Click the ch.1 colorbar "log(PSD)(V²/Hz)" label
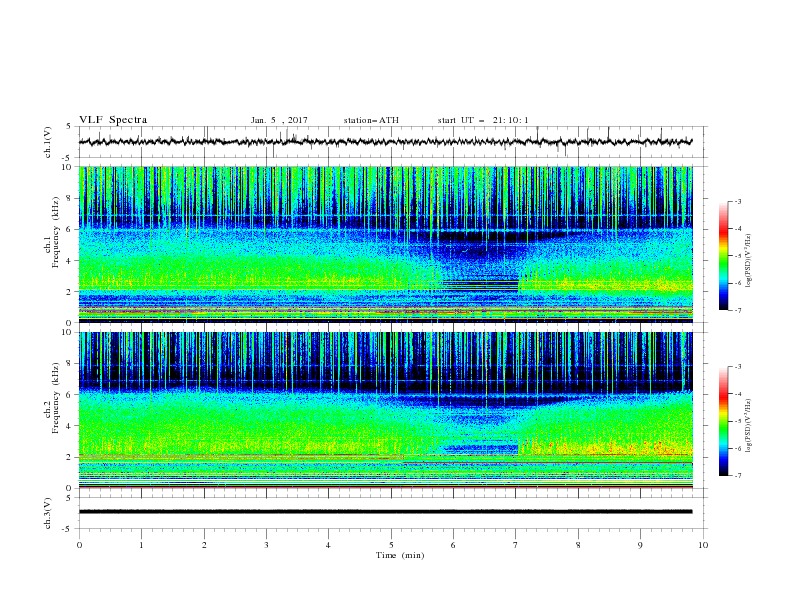This screenshot has height=612, width=792. coord(749,261)
